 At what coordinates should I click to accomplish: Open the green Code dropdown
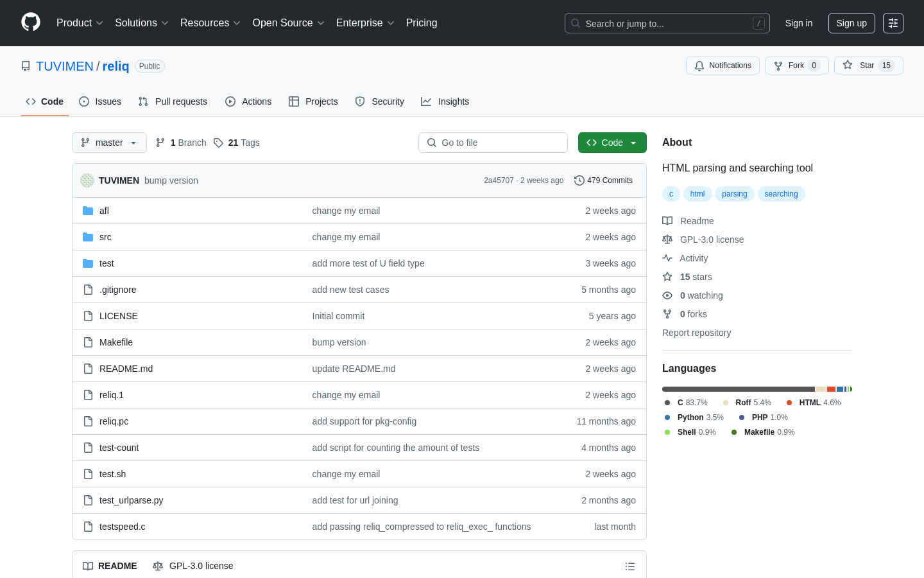point(612,143)
